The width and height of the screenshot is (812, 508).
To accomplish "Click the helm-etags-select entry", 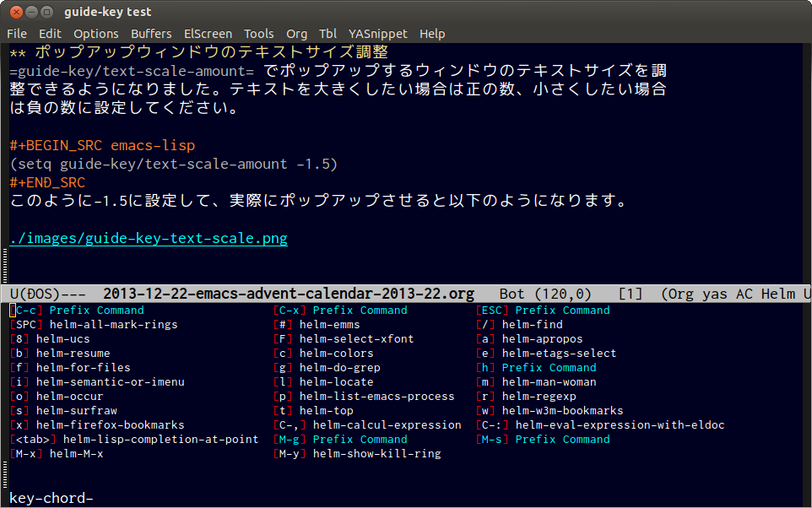I will (546, 354).
